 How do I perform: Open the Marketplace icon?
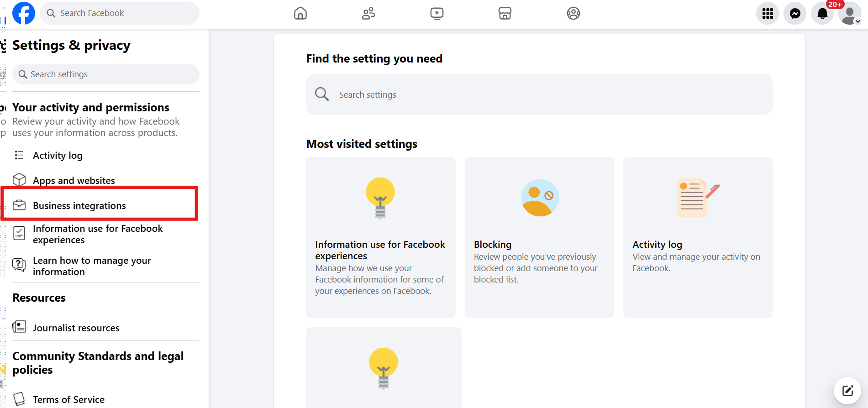[x=505, y=13]
